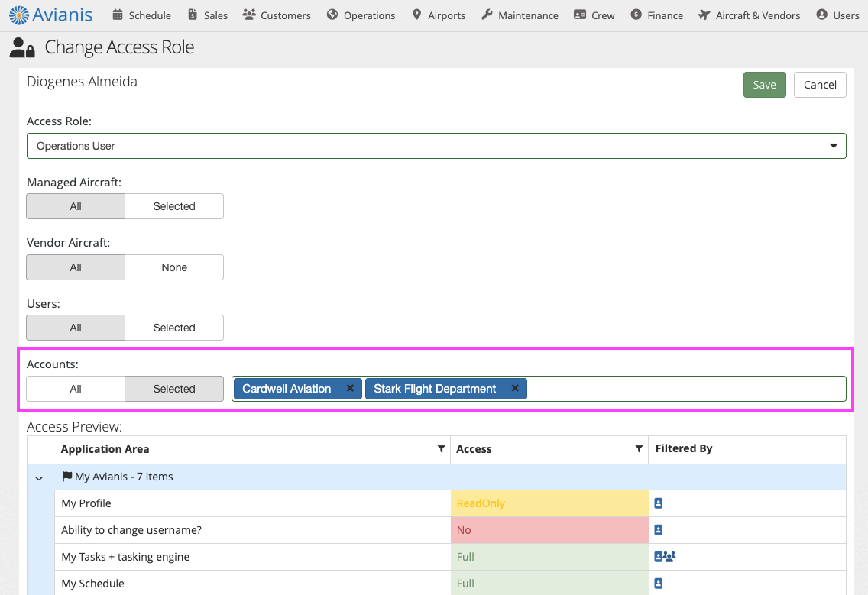The width and height of the screenshot is (868, 595).
Task: Click Application Area column filter icon
Action: (x=441, y=449)
